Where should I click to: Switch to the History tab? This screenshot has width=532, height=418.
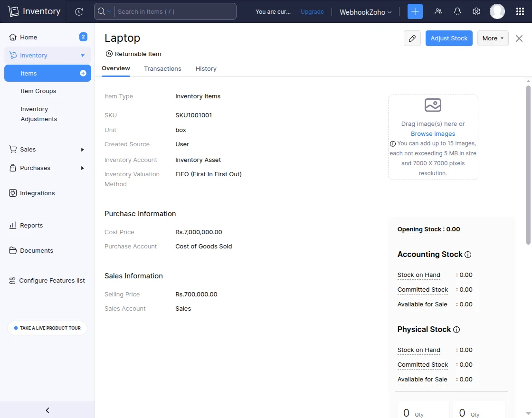click(206, 68)
